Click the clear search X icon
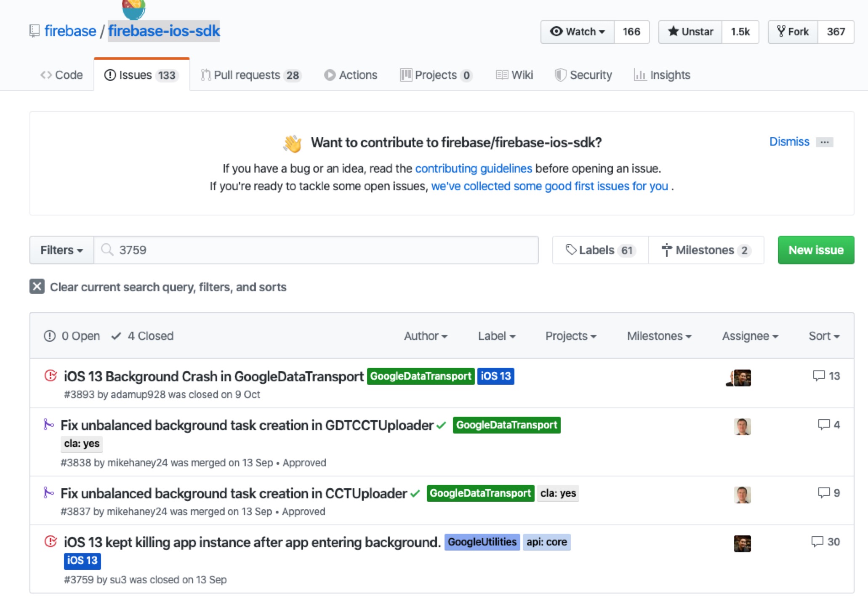Image resolution: width=868 pixels, height=596 pixels. click(x=37, y=287)
